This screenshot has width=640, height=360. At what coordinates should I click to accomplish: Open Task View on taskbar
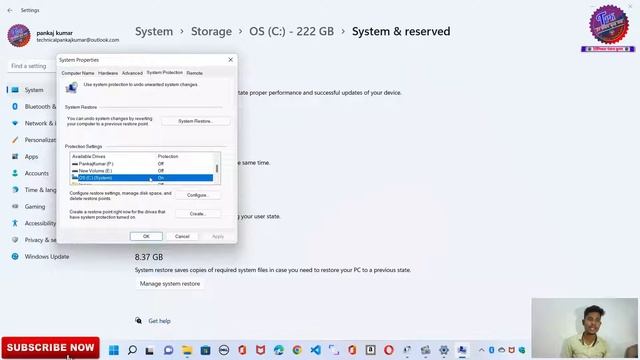click(x=150, y=350)
